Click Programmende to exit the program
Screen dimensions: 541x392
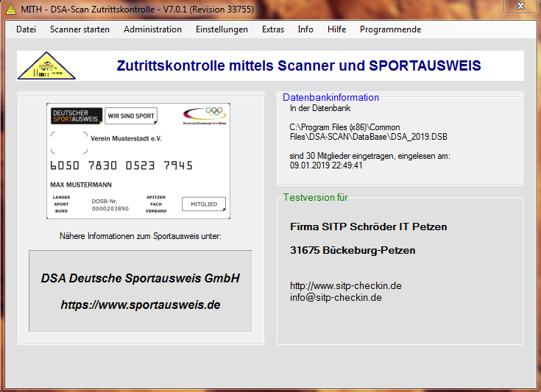pyautogui.click(x=390, y=29)
